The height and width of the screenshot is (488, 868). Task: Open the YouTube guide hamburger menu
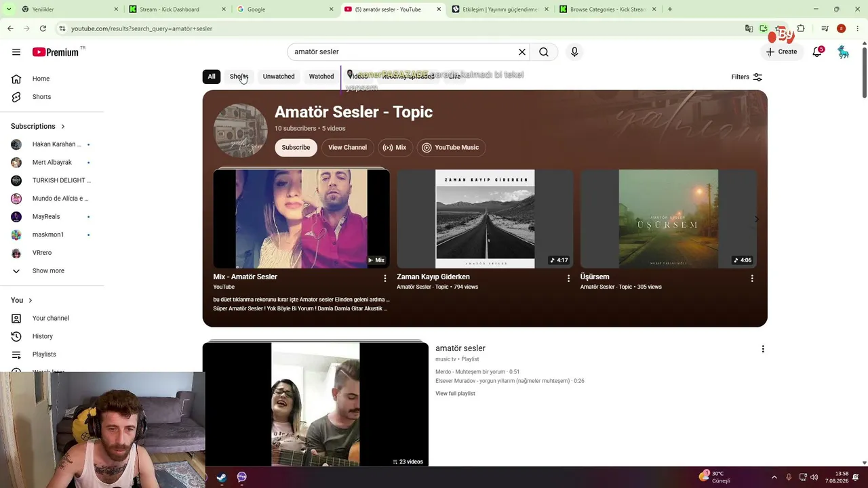coord(16,52)
